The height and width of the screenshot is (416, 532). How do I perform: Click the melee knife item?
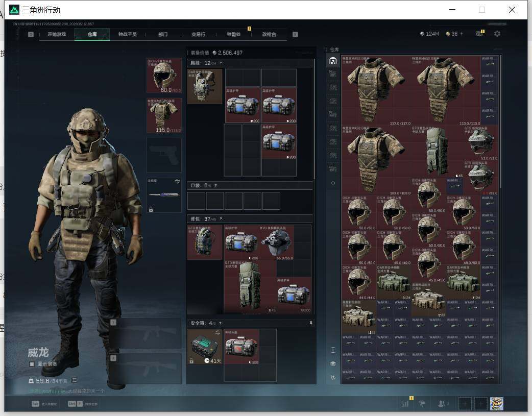(x=164, y=195)
